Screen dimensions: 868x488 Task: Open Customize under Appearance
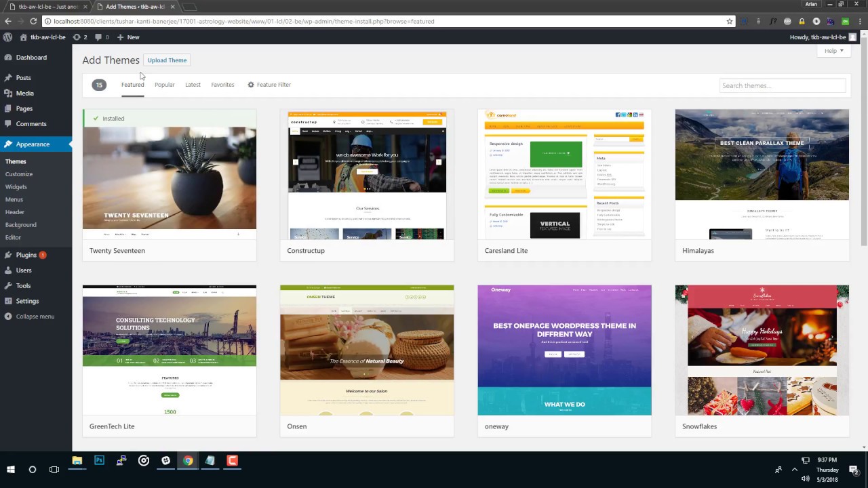pyautogui.click(x=19, y=174)
